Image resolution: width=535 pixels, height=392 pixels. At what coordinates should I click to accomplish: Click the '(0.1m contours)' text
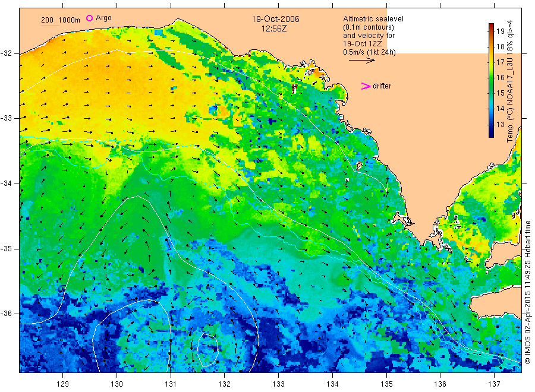pos(368,27)
